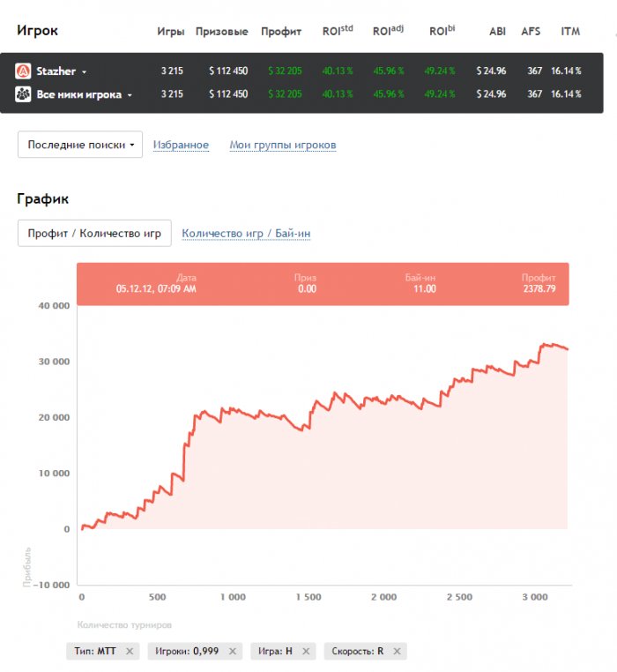This screenshot has height=672, width=617.
Task: Sort by the Призовые column header
Action: tap(221, 32)
